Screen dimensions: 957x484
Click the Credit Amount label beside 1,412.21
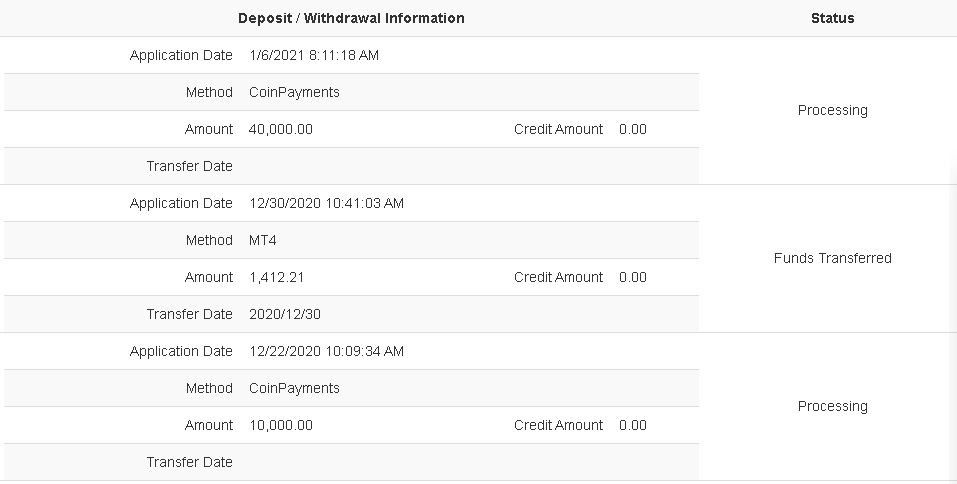(x=558, y=277)
